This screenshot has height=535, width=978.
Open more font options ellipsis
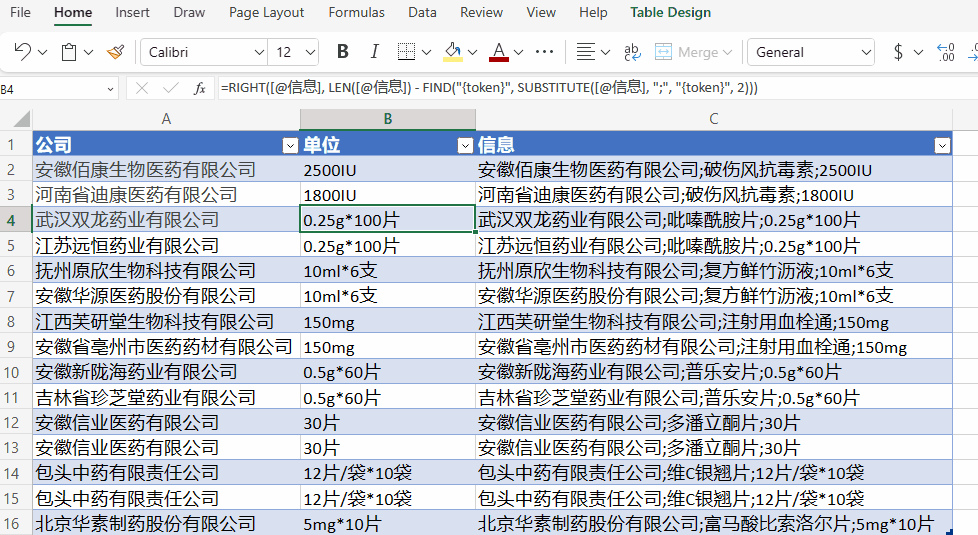coord(545,52)
